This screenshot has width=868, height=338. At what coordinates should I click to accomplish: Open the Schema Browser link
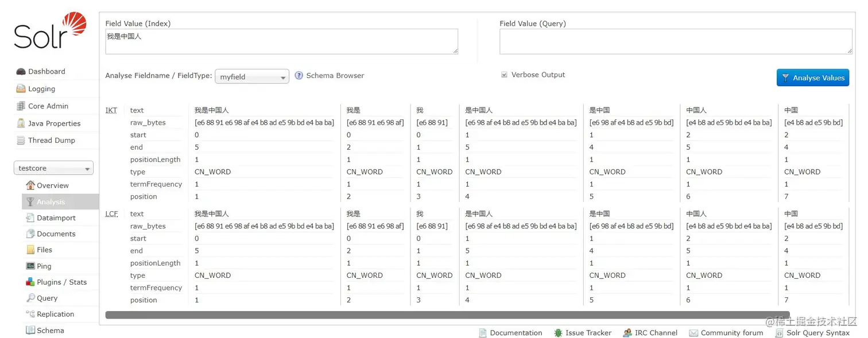click(x=335, y=75)
